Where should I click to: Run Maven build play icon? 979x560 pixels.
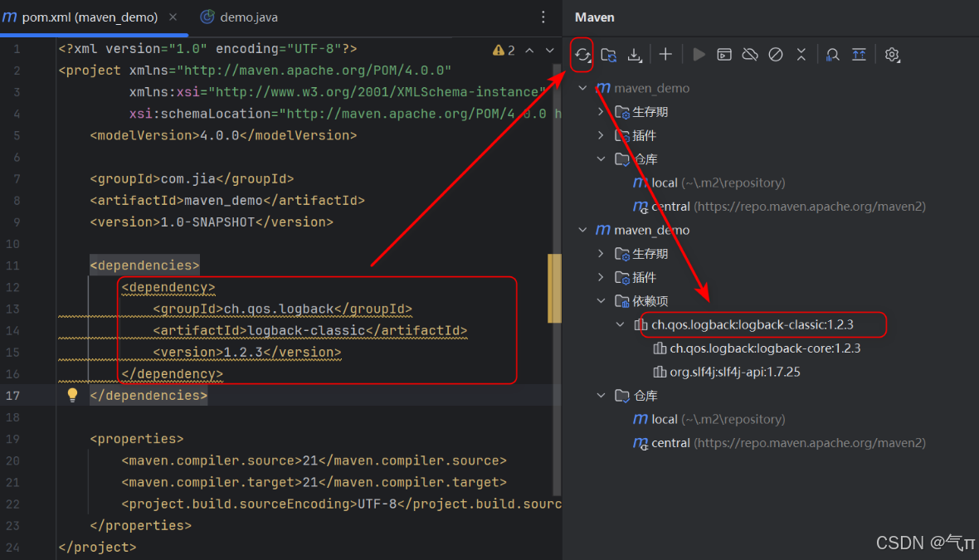coord(699,55)
